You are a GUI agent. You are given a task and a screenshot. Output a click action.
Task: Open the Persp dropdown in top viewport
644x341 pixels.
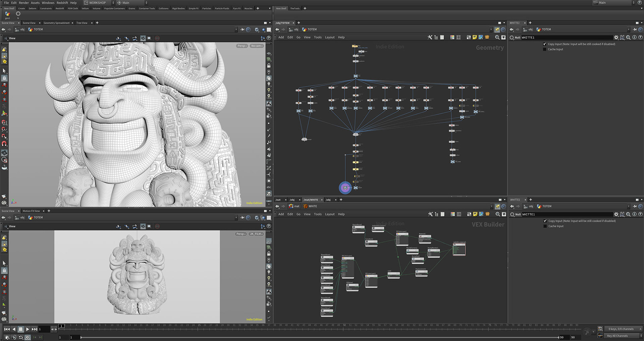[x=242, y=46]
